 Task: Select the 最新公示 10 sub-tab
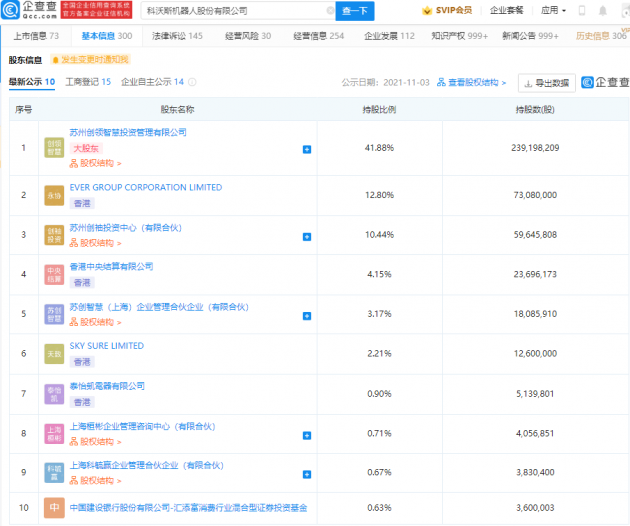coord(32,82)
